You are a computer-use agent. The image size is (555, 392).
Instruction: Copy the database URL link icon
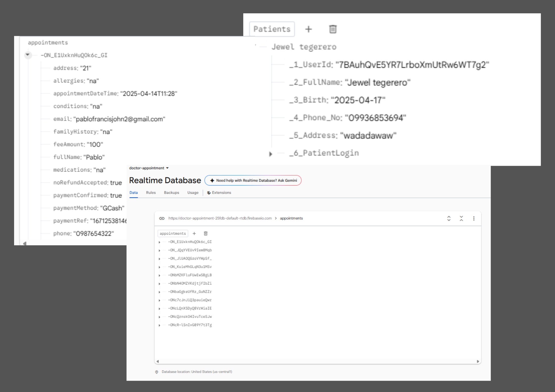pyautogui.click(x=162, y=218)
